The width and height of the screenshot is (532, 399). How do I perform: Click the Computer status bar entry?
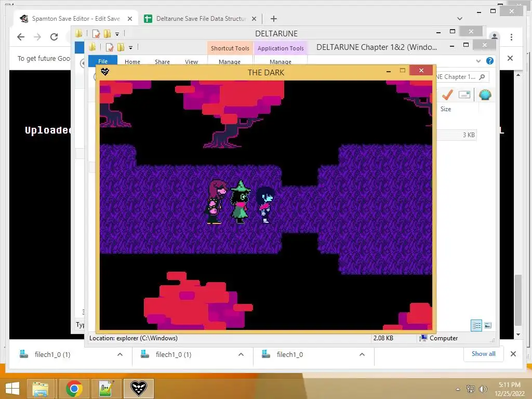pyautogui.click(x=438, y=338)
